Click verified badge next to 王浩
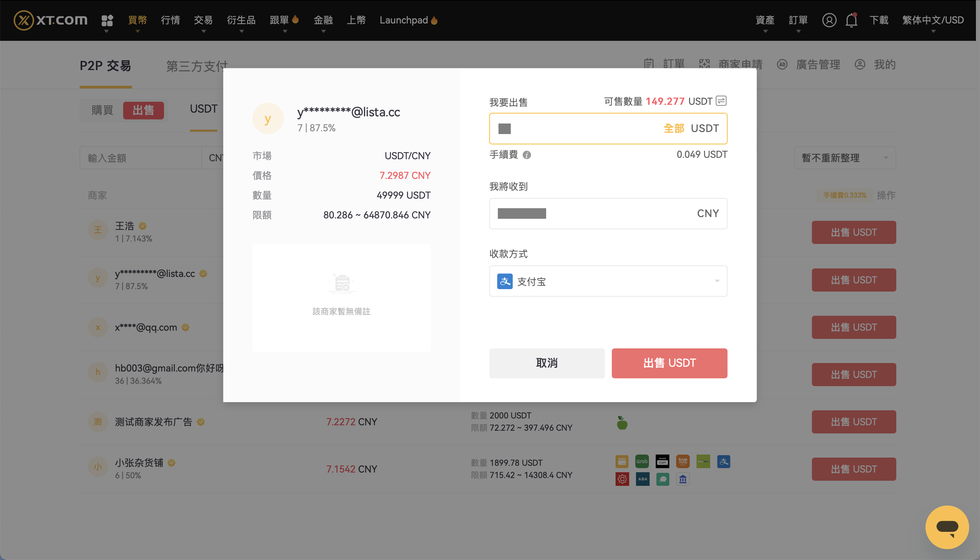 [x=142, y=226]
